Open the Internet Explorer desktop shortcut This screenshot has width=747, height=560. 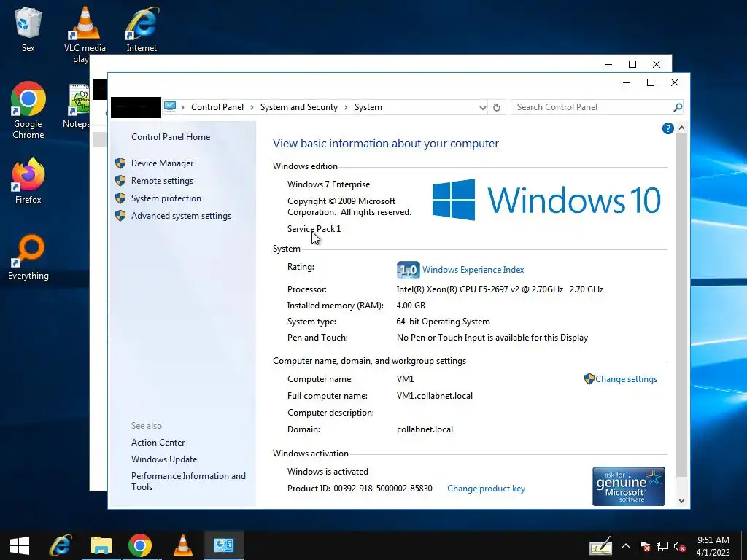(142, 28)
